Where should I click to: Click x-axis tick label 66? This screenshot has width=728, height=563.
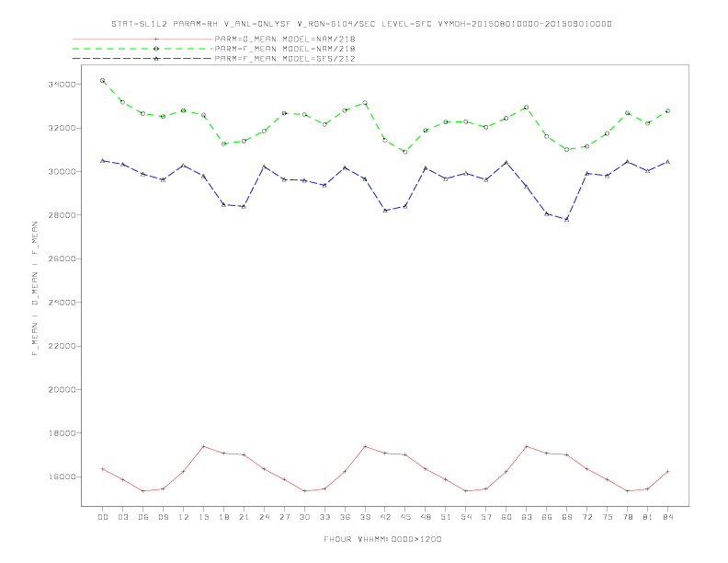tap(547, 517)
